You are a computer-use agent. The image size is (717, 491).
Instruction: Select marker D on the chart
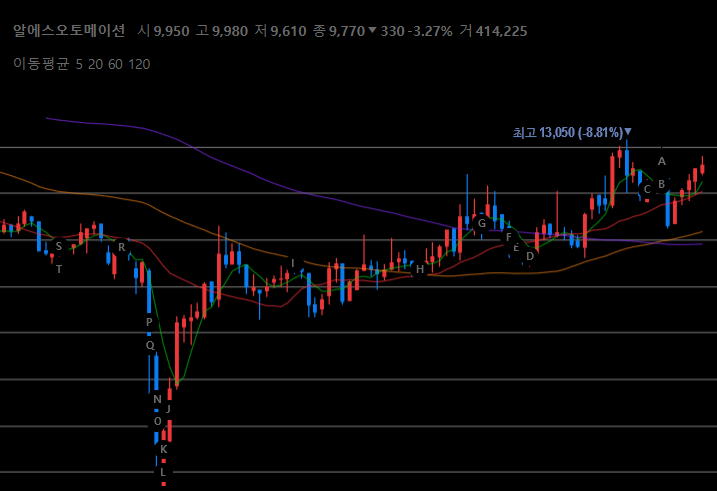point(530,256)
